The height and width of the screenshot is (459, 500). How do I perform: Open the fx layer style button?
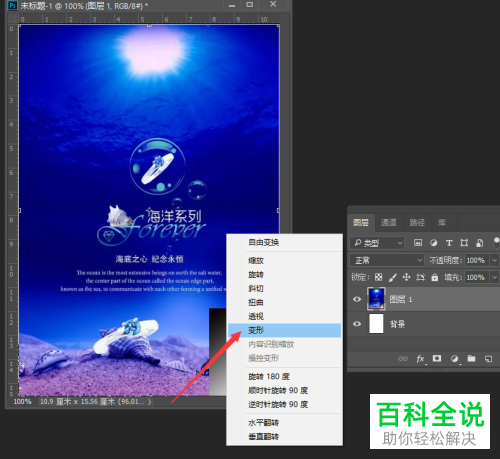point(420,359)
